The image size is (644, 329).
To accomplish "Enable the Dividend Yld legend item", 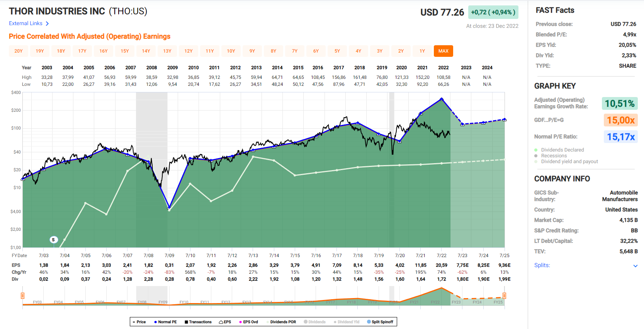I will click(x=346, y=322).
